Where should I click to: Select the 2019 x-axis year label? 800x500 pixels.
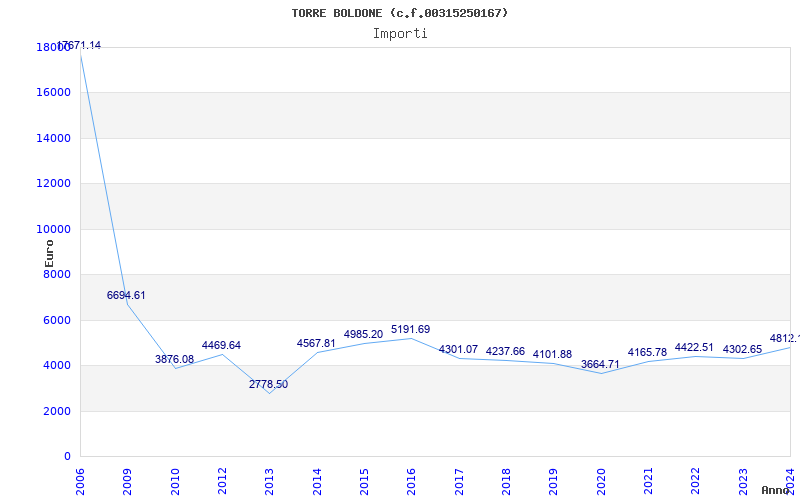[553, 478]
